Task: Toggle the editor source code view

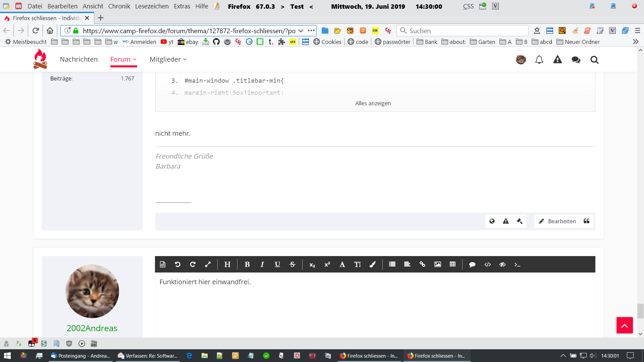Action: [x=163, y=264]
